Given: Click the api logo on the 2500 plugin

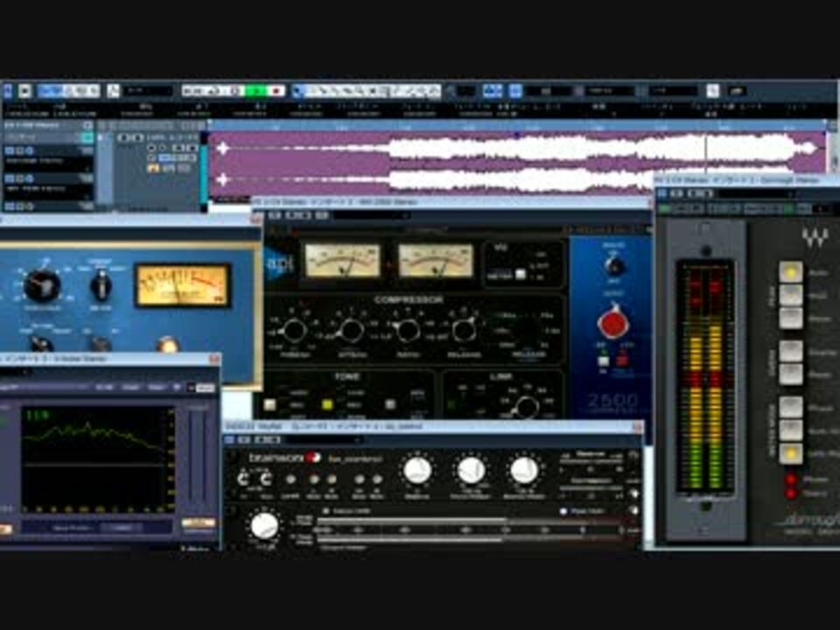Looking at the screenshot, I should coord(279,264).
